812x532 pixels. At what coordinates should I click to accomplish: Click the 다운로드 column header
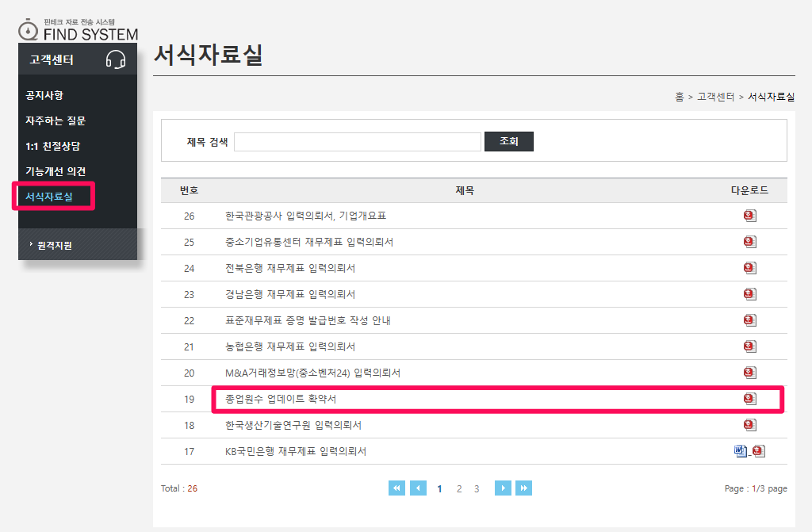pos(749,190)
